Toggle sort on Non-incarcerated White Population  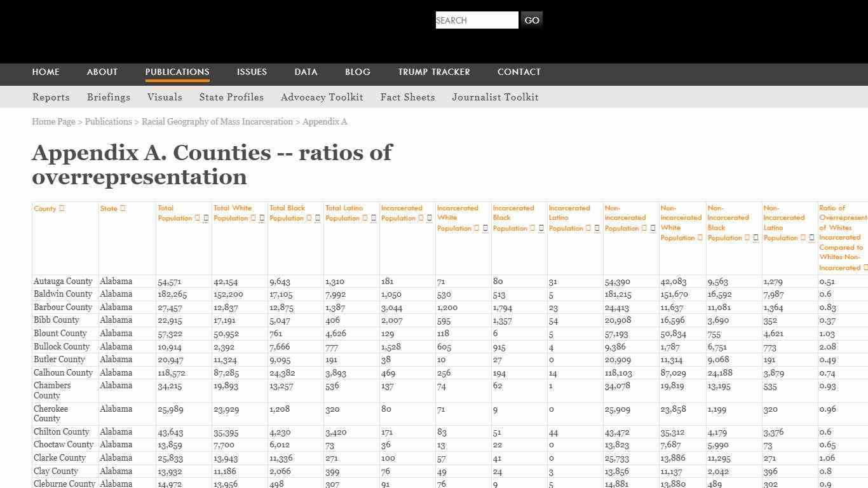tap(698, 238)
